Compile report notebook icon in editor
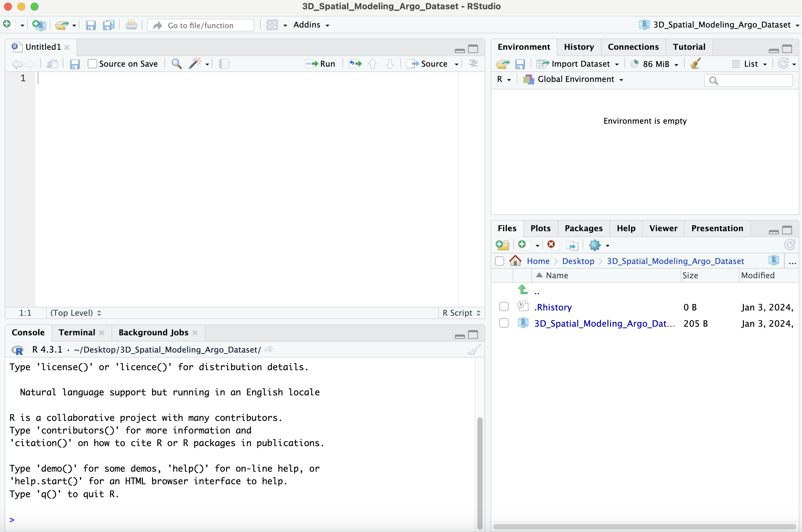This screenshot has width=802, height=532. point(224,64)
